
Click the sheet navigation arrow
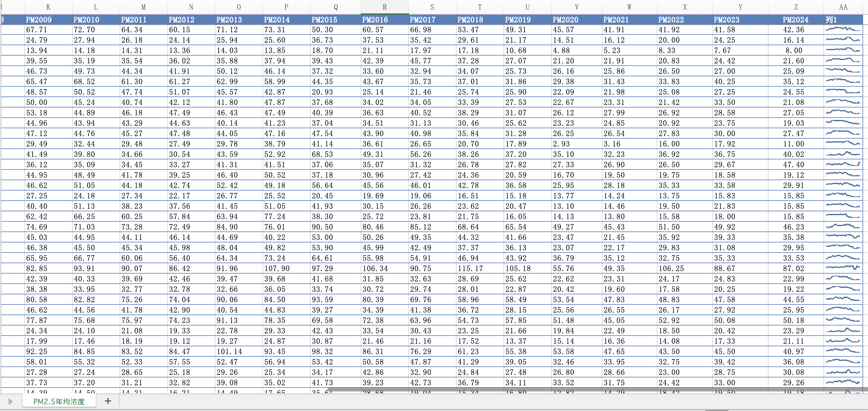click(10, 401)
